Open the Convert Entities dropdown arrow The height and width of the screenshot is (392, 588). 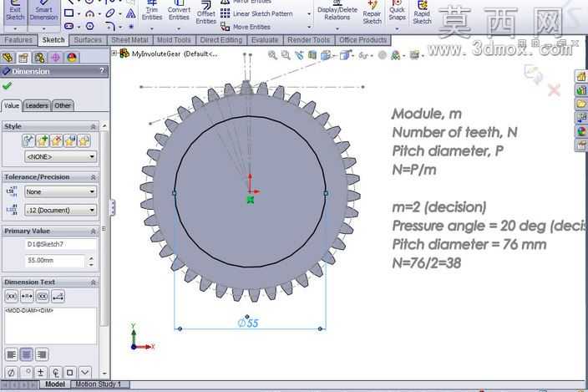179,29
